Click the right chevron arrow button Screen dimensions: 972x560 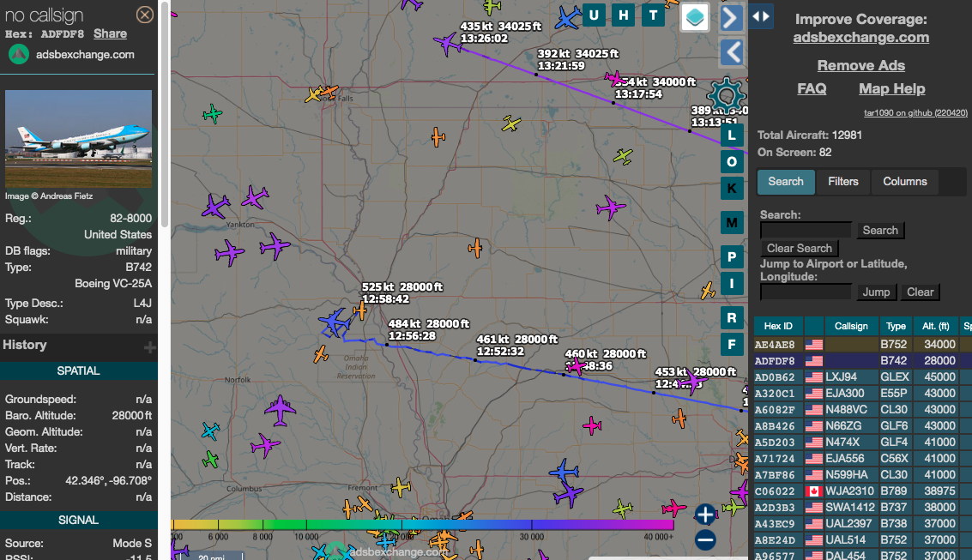[x=732, y=17]
